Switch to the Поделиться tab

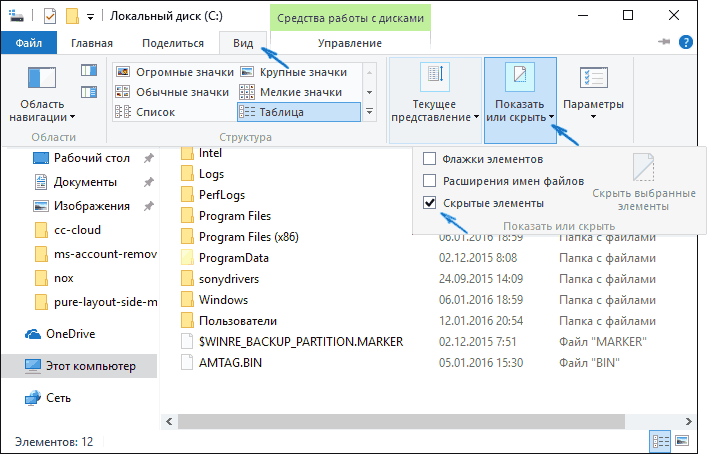(173, 43)
